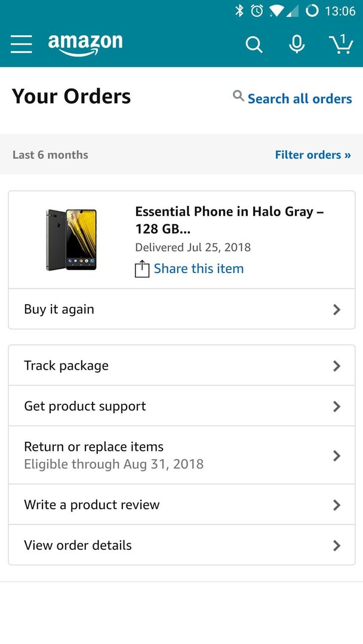Open the shopping cart

(x=342, y=44)
